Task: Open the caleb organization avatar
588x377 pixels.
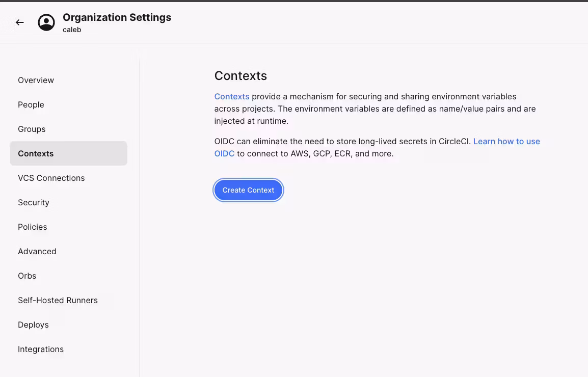Action: [x=46, y=22]
